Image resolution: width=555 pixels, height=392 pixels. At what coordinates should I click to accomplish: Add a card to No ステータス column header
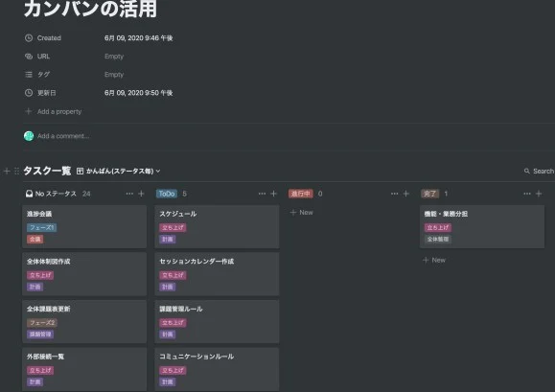coord(141,194)
